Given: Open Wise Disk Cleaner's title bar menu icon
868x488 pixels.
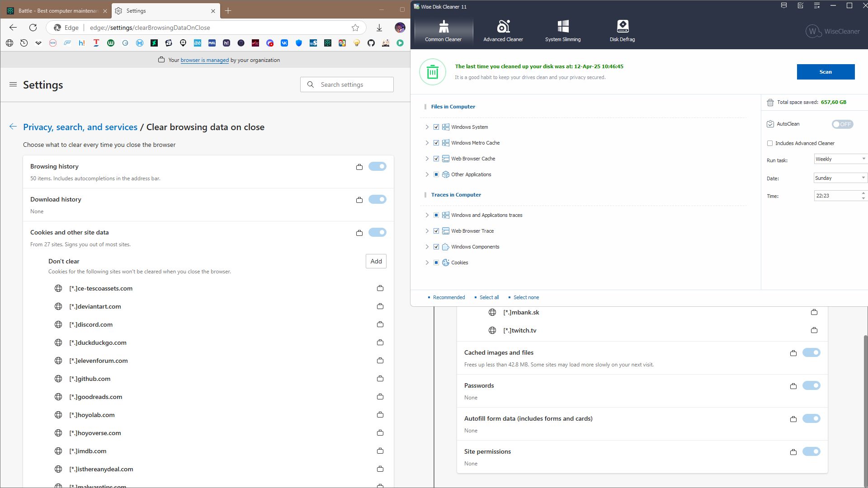Looking at the screenshot, I should (x=816, y=6).
